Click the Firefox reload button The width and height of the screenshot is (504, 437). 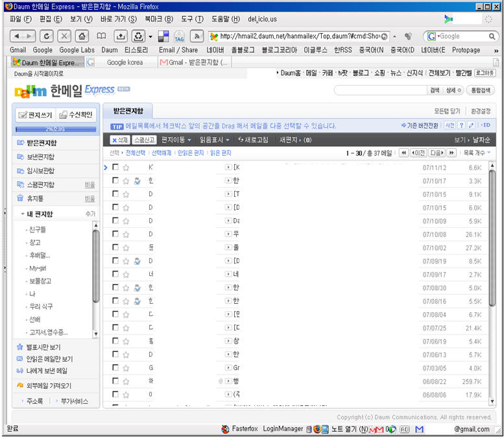46,36
